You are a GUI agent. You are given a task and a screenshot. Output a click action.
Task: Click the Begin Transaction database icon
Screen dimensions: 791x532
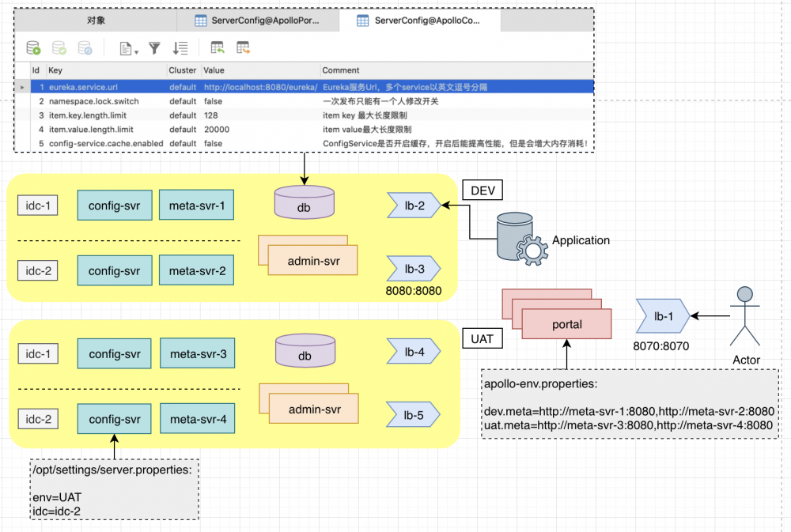pyautogui.click(x=33, y=48)
